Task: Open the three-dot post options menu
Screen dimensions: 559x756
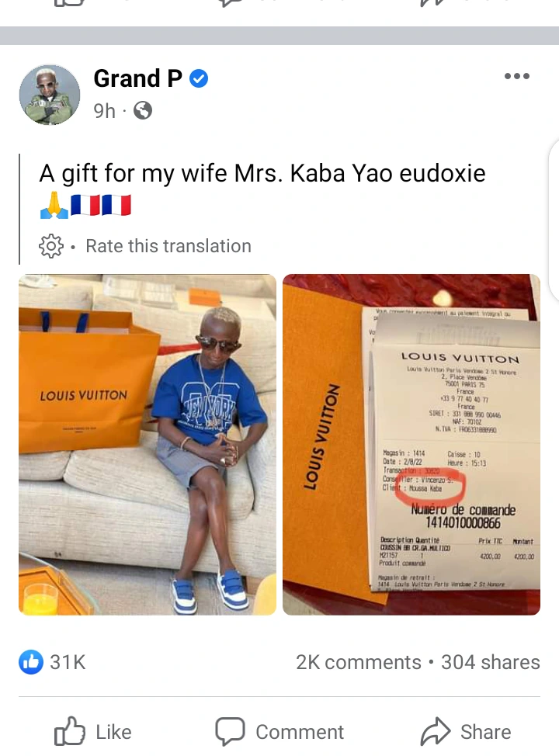Action: click(516, 76)
